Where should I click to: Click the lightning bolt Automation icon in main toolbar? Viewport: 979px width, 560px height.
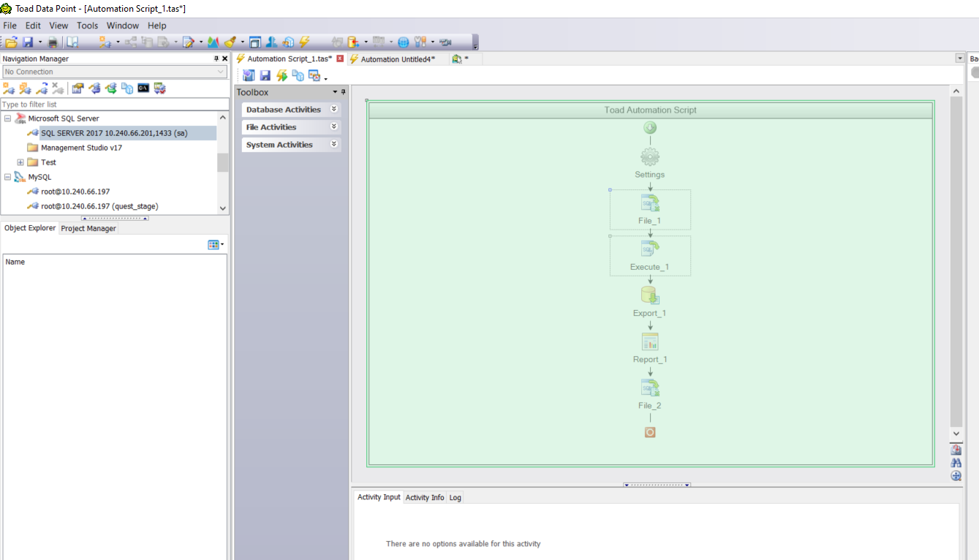tap(305, 42)
